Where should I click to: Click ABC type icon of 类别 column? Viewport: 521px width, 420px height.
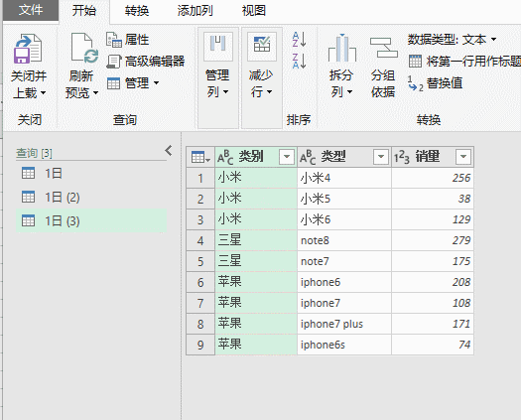pos(225,157)
